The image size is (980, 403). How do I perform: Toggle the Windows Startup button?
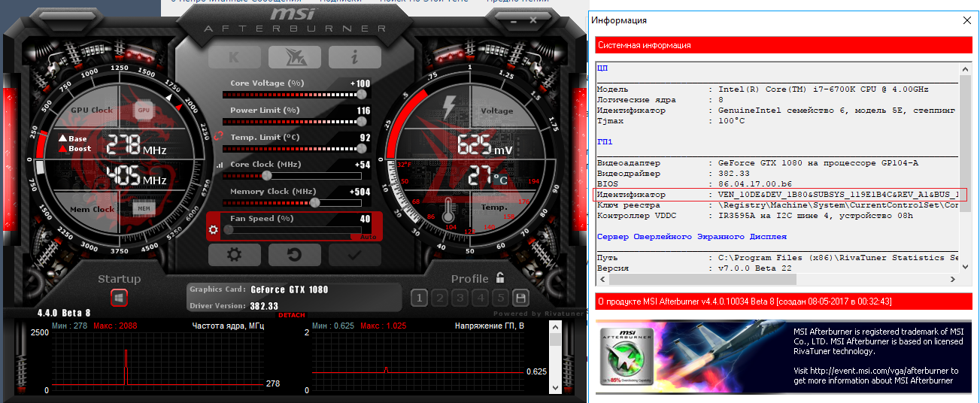(119, 298)
